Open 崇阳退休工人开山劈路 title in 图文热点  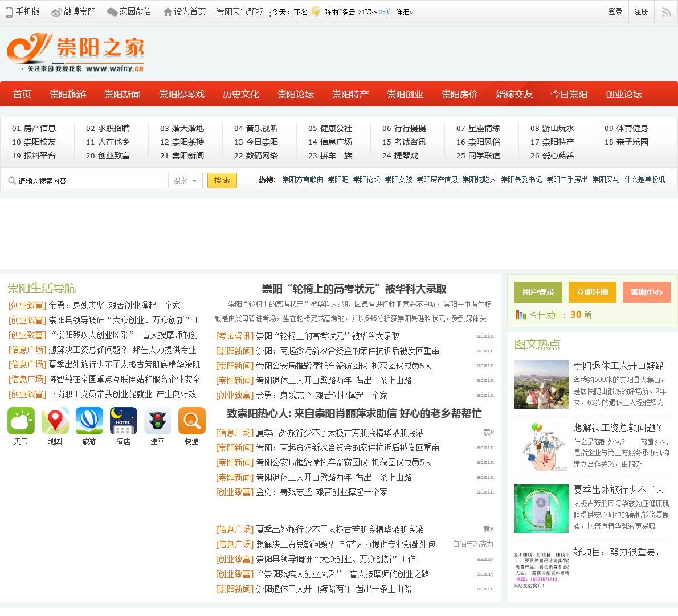click(619, 366)
